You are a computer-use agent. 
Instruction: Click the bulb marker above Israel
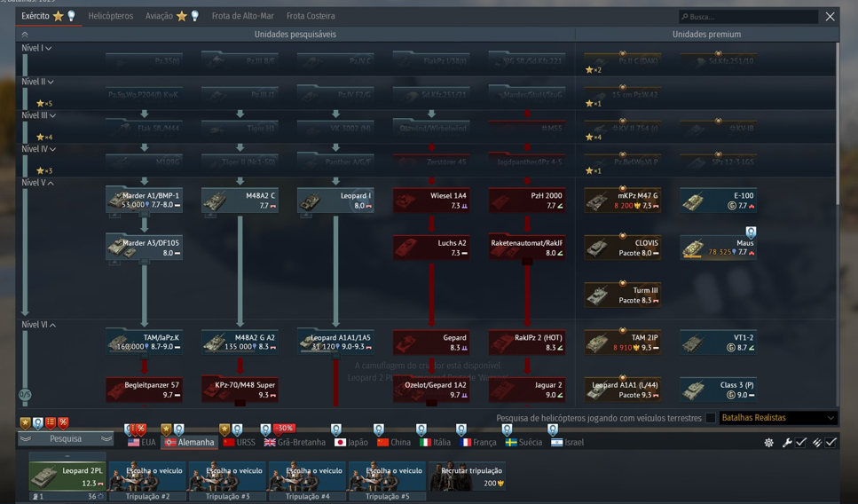[553, 429]
